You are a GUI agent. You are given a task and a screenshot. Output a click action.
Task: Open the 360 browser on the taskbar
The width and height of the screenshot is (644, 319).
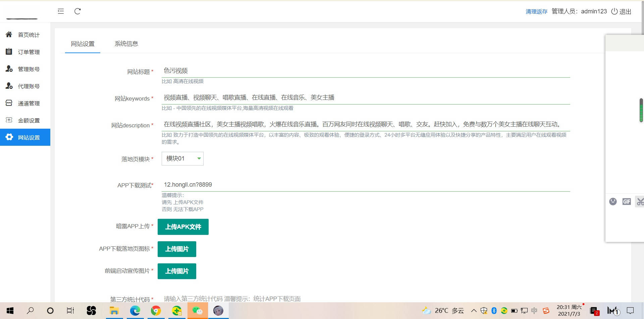coord(177,311)
